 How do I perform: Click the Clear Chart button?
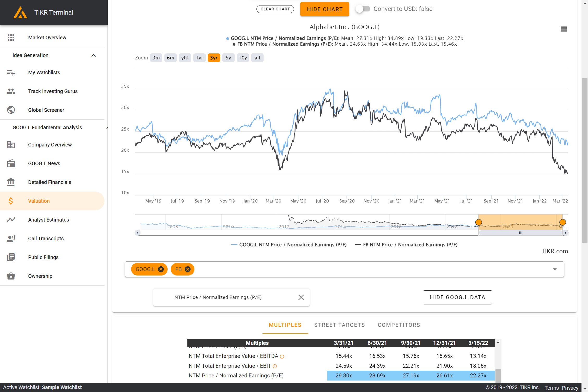(275, 9)
